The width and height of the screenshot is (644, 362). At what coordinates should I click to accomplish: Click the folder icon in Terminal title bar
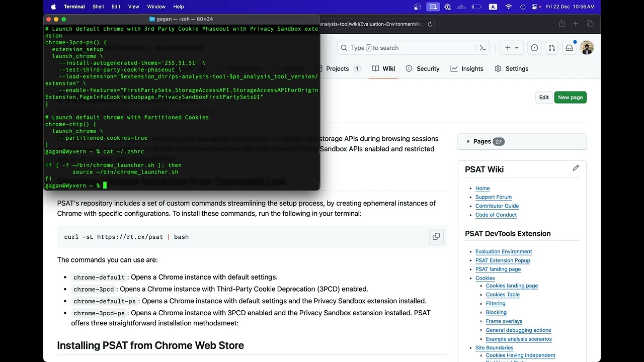tap(152, 19)
